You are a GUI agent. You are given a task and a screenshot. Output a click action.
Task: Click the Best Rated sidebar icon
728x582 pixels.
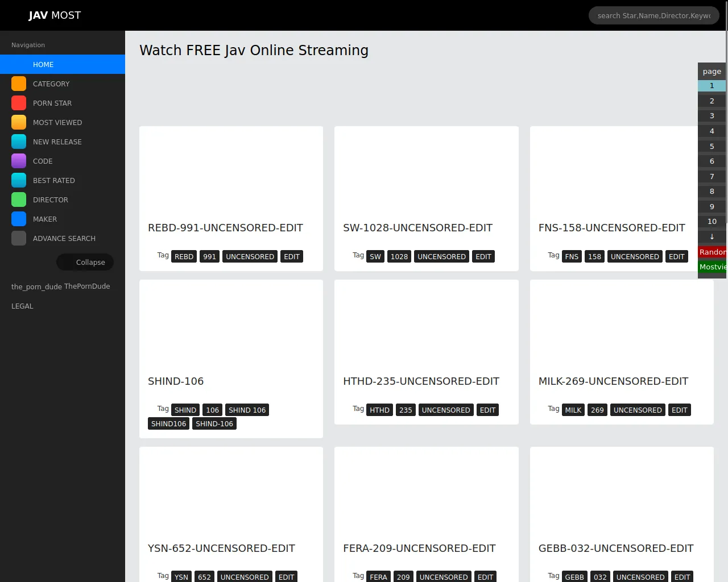(19, 180)
